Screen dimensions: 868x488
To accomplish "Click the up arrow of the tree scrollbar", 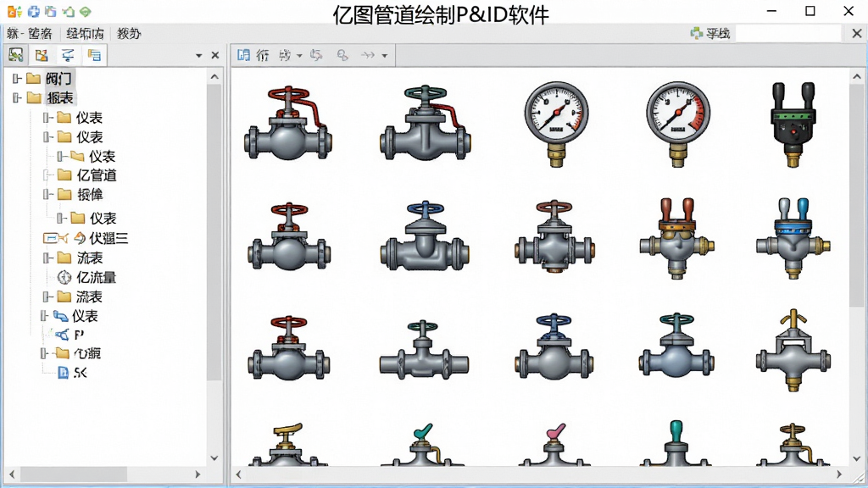I will point(214,77).
